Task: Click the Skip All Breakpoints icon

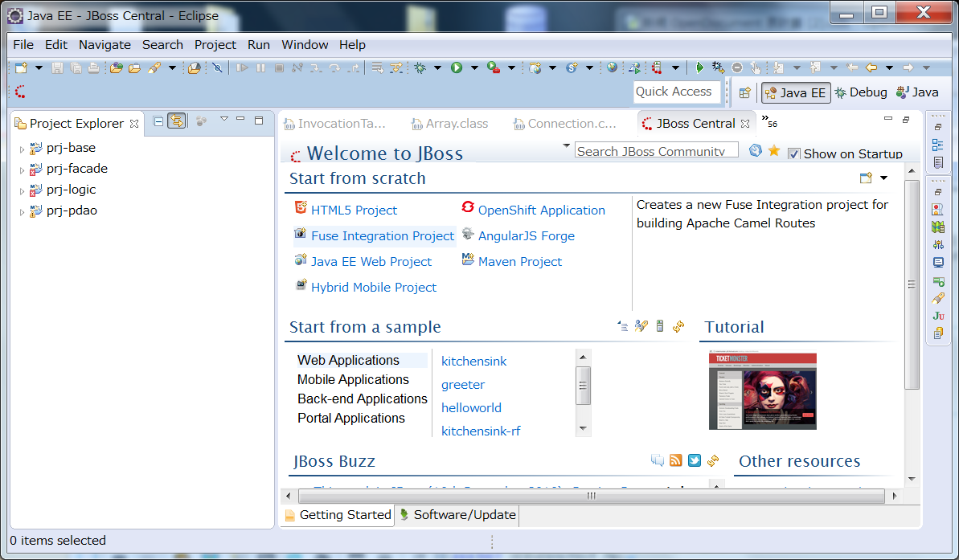Action: tap(217, 67)
